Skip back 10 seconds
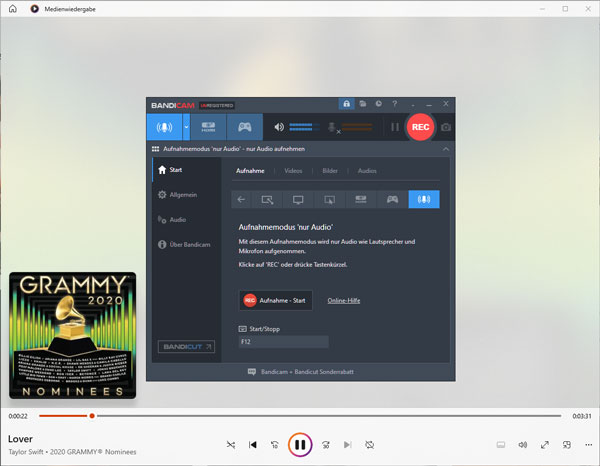 pos(275,445)
